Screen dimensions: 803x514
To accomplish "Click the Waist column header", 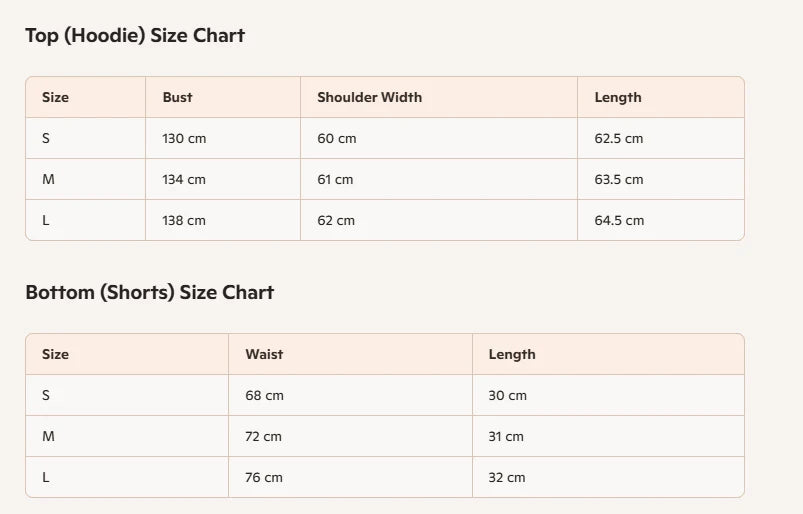I will point(264,355).
